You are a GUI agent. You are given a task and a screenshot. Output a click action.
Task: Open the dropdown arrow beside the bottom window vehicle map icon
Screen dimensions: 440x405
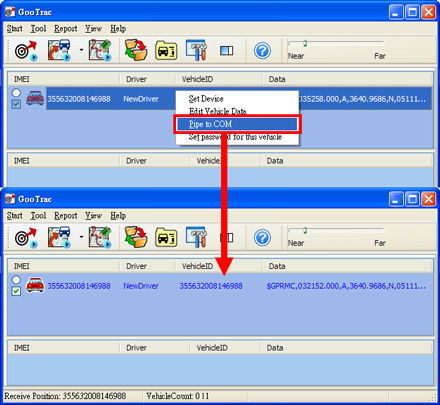[81, 237]
